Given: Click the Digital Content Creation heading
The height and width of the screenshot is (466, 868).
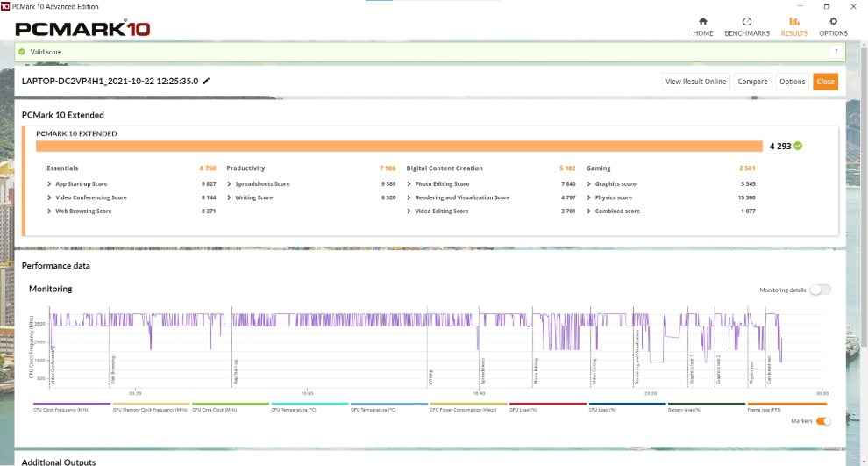Looking at the screenshot, I should click(x=445, y=168).
